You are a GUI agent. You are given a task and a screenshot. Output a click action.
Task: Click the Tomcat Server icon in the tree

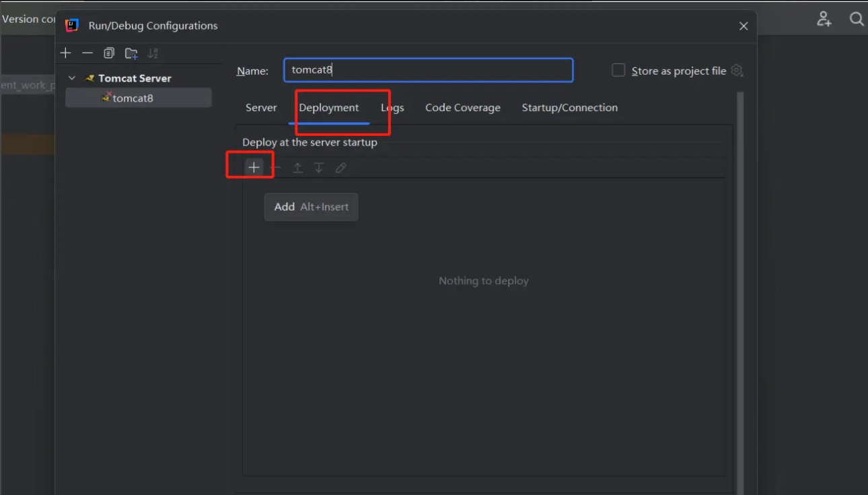pyautogui.click(x=89, y=78)
